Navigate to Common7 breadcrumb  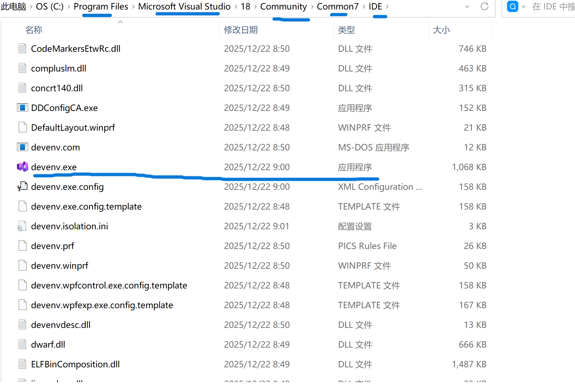(x=338, y=7)
